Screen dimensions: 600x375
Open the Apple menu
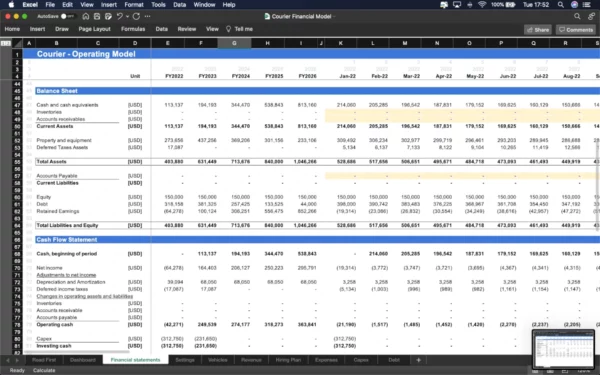tap(11, 5)
